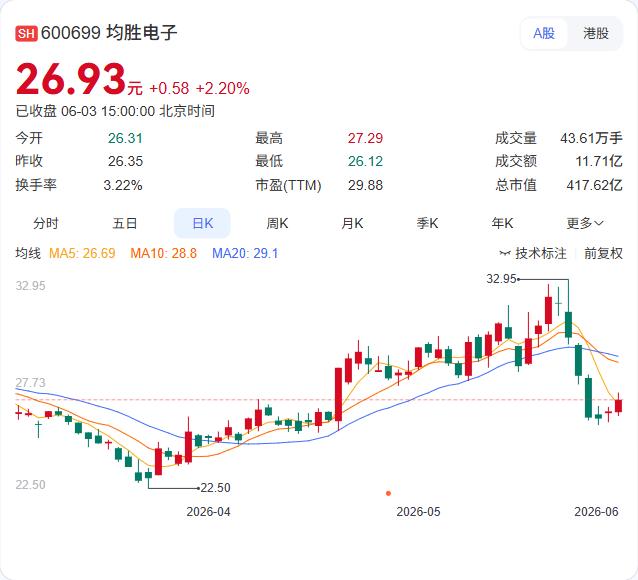Click the orange event dot below the chart

[x=388, y=493]
